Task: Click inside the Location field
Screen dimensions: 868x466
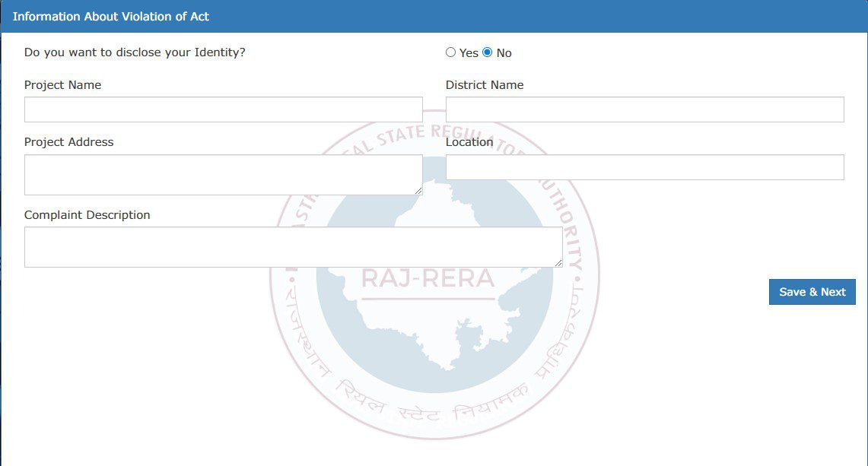Action: pyautogui.click(x=645, y=167)
